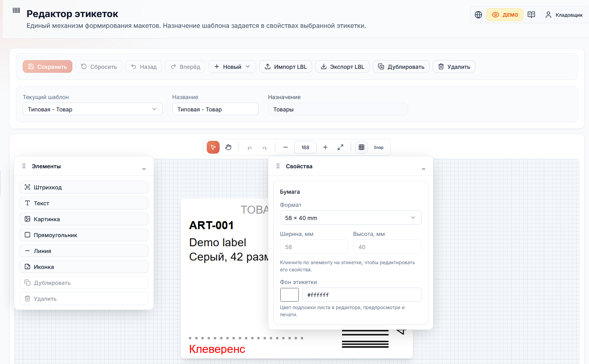Toggle the grid display icon

(362, 147)
